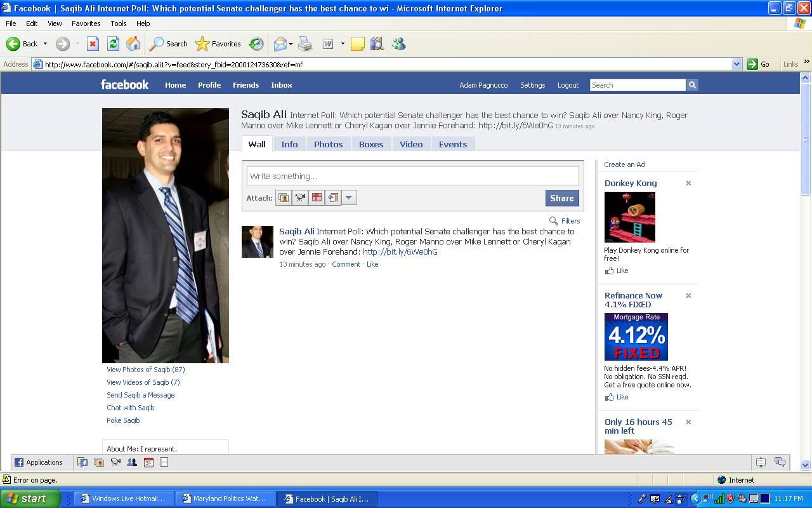The image size is (812, 508).
Task: Click the Stop loading icon in the toolbar
Action: pyautogui.click(x=93, y=44)
